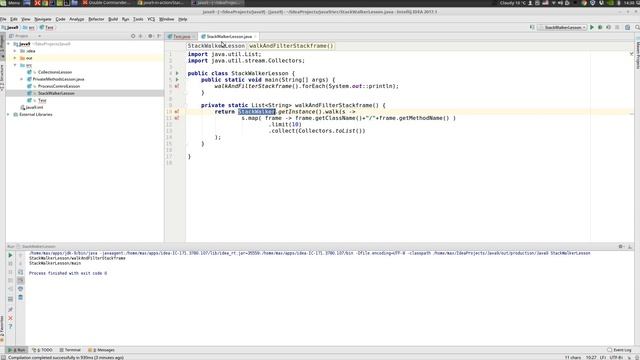This screenshot has width=640, height=360.
Task: Click the gutter lambda marker on the s.map line
Action: pyautogui.click(x=177, y=118)
